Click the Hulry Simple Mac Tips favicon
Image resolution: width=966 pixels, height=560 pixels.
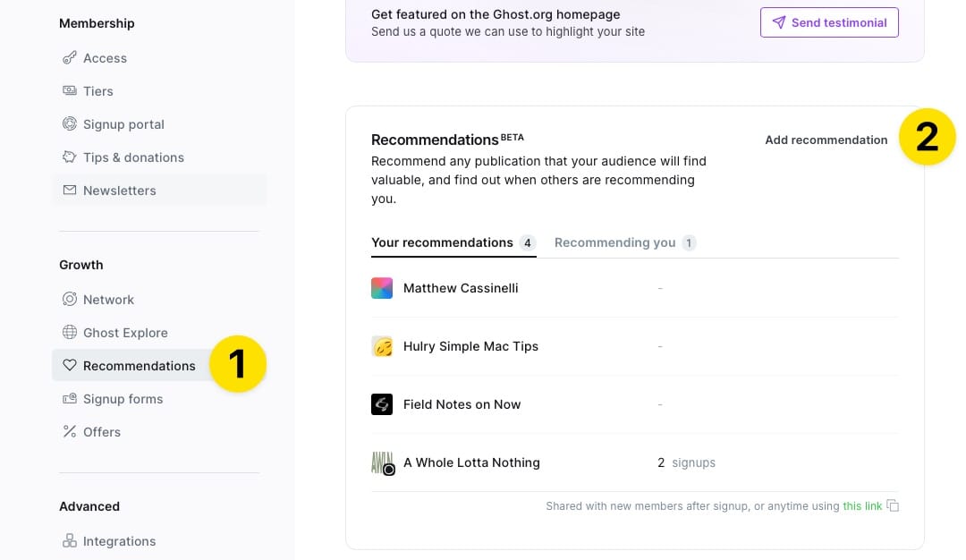point(382,346)
